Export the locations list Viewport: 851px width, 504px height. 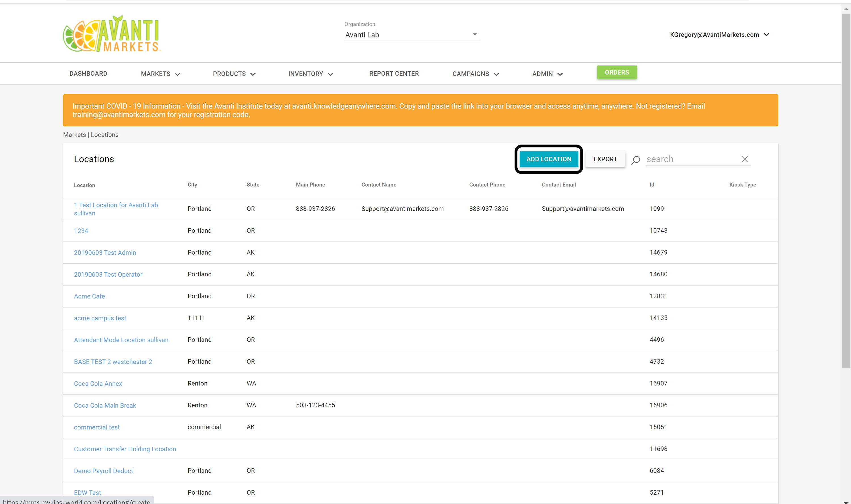(x=605, y=159)
